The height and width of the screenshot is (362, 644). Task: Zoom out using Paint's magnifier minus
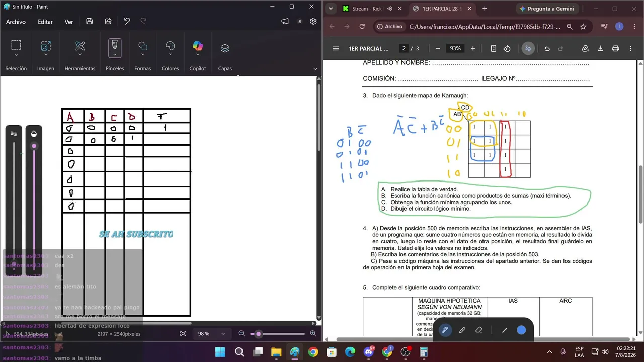(242, 334)
